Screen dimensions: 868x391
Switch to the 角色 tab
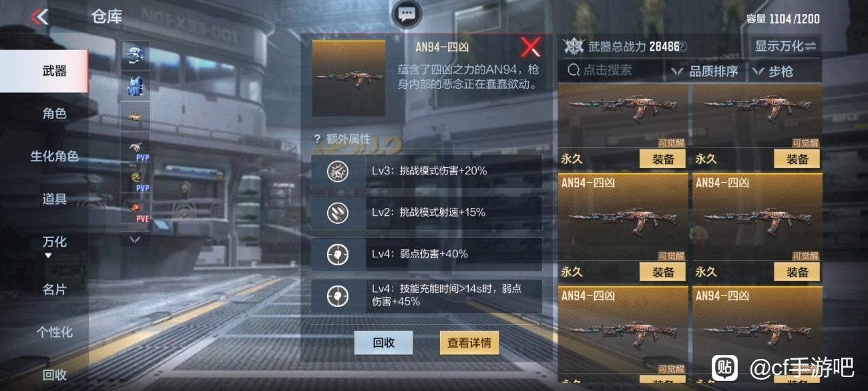pos(54,114)
